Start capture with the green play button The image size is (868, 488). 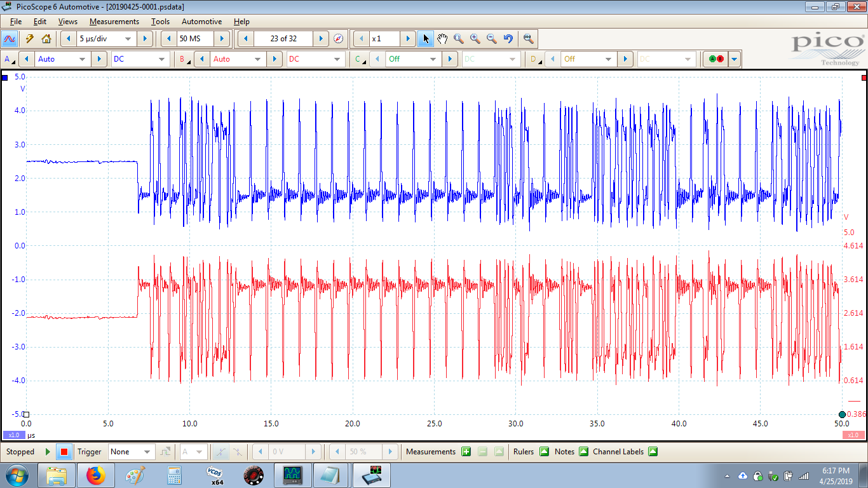pos(48,452)
